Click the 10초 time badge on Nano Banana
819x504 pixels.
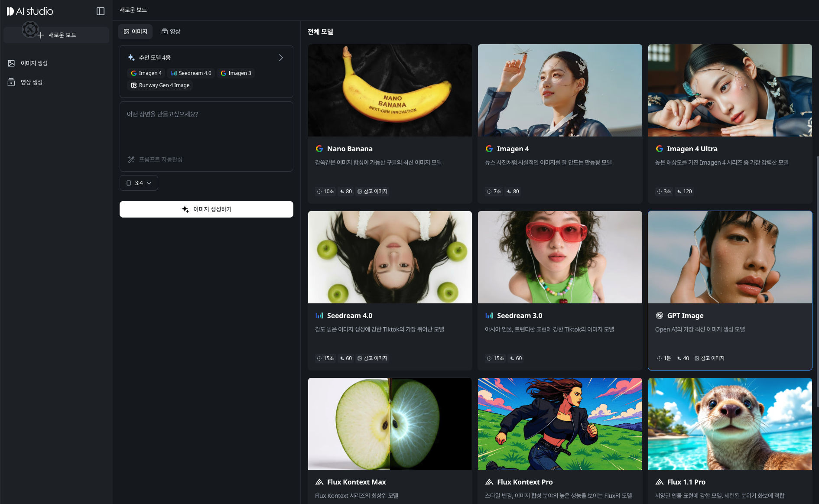tap(325, 192)
